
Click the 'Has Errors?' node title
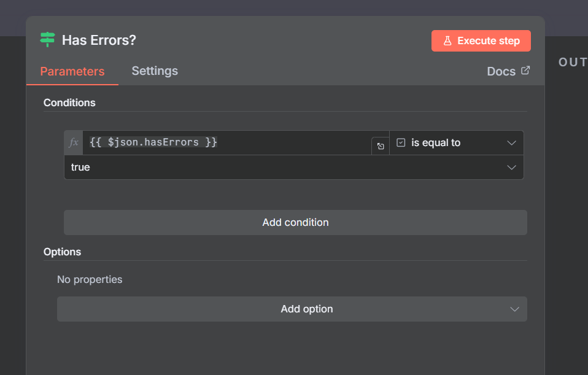(x=99, y=40)
